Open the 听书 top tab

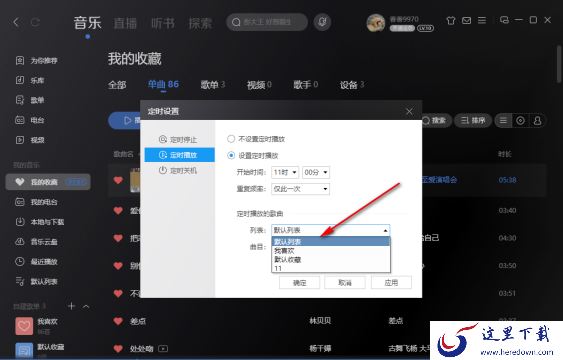click(x=163, y=23)
